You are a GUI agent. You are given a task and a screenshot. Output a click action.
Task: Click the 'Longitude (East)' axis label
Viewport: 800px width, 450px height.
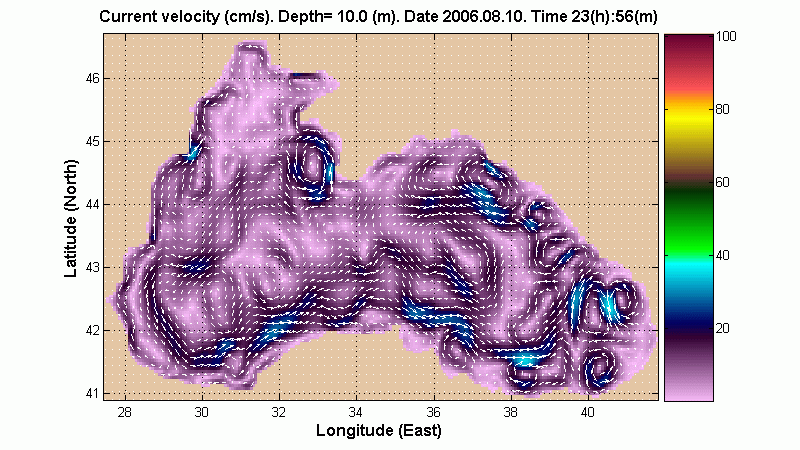379,431
